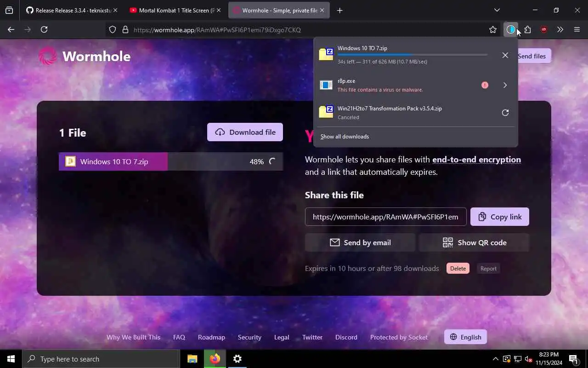Click the Windows 10 TO 7.zip file row
Screen dimensions: 588x368
pos(171,161)
